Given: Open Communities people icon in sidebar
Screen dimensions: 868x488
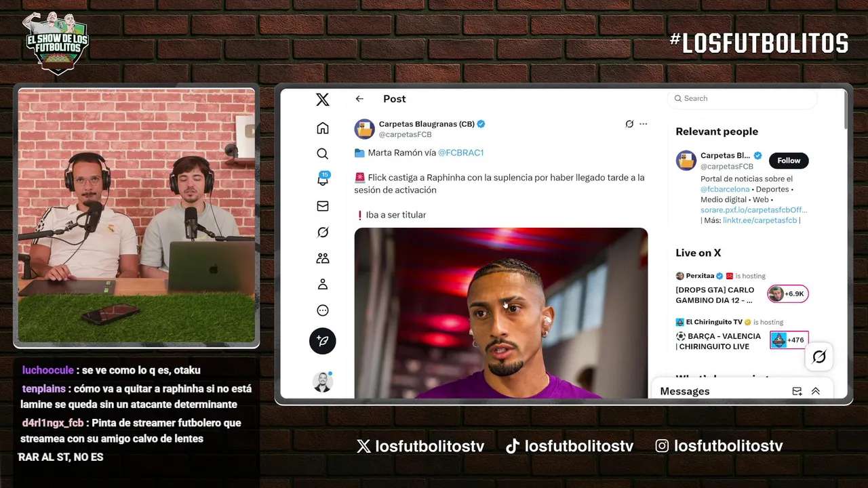Looking at the screenshot, I should (323, 258).
